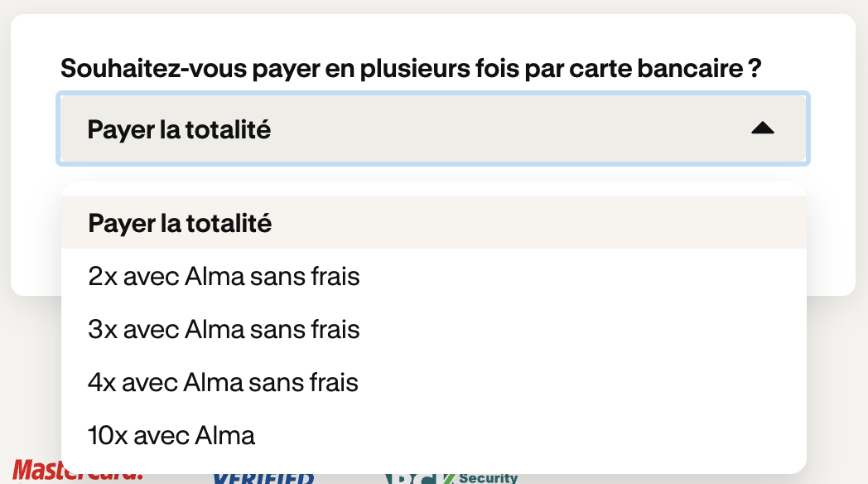Click the Verified by Visa logo
Screen dimensions: 868x484
point(263,478)
